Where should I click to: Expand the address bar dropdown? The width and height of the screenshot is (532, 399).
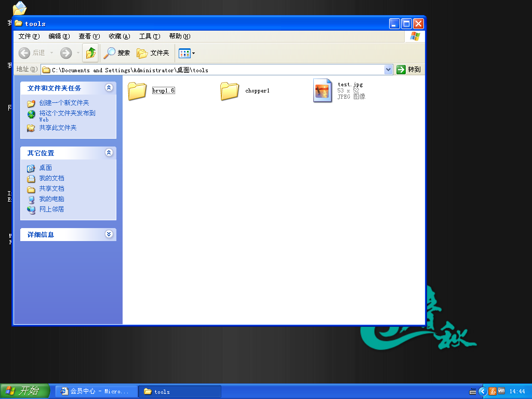(389, 70)
